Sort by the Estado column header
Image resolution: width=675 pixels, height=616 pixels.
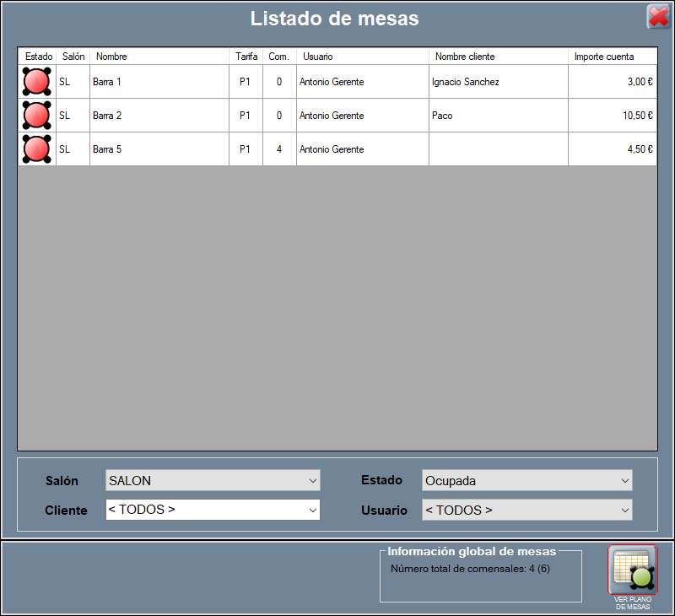click(x=38, y=57)
